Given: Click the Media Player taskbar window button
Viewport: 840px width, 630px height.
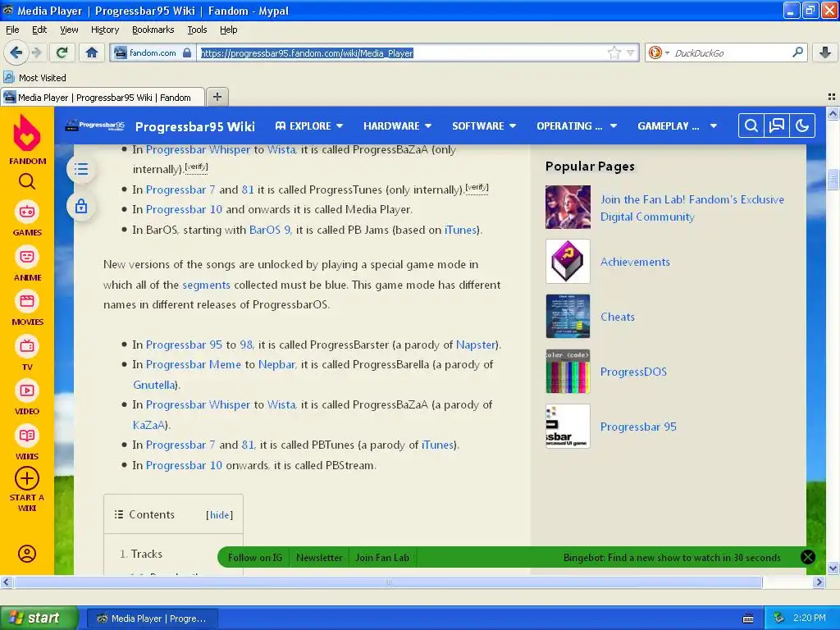Looking at the screenshot, I should [152, 619].
